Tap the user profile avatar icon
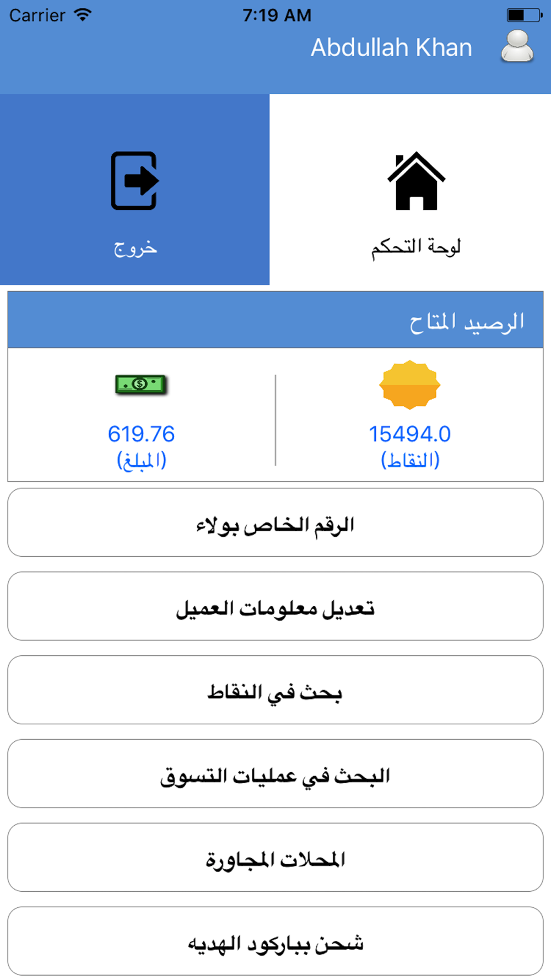The width and height of the screenshot is (551, 980). click(x=517, y=47)
